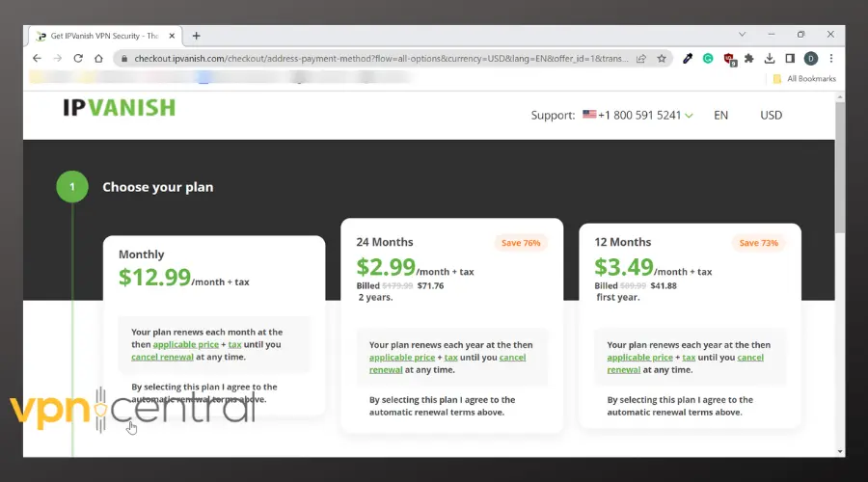Image resolution: width=868 pixels, height=482 pixels.
Task: Open the red shield extension icon
Action: pyautogui.click(x=729, y=59)
